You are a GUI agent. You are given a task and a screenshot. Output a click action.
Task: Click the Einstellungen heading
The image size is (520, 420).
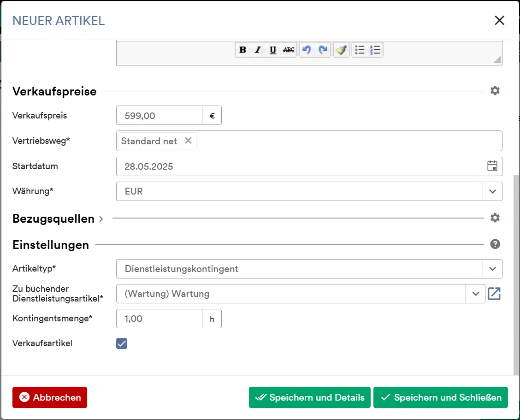[51, 245]
